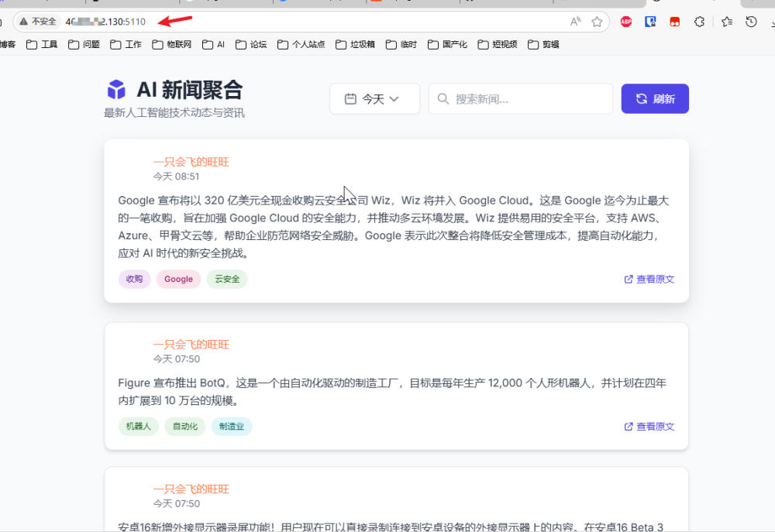
Task: Open the red extension icon in the toolbar
Action: (675, 22)
